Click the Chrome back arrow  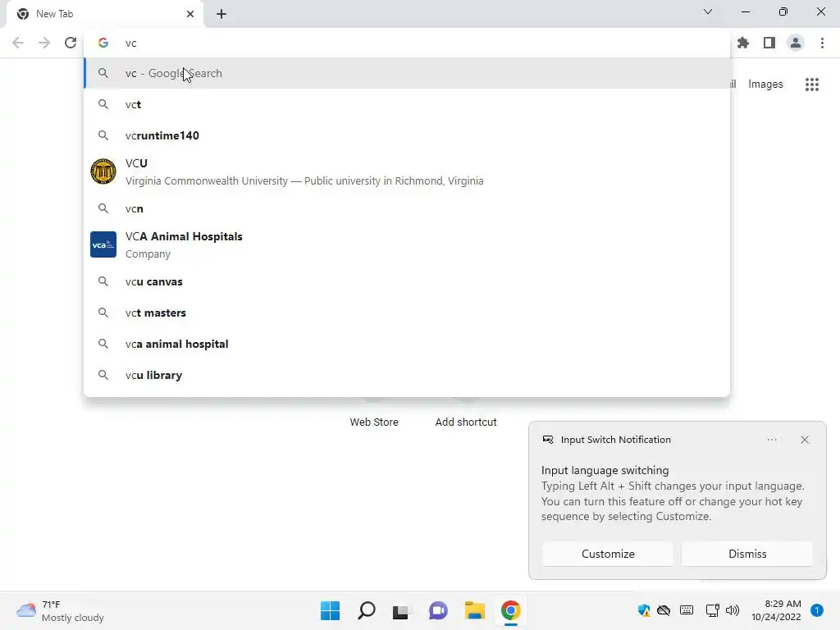coord(18,43)
